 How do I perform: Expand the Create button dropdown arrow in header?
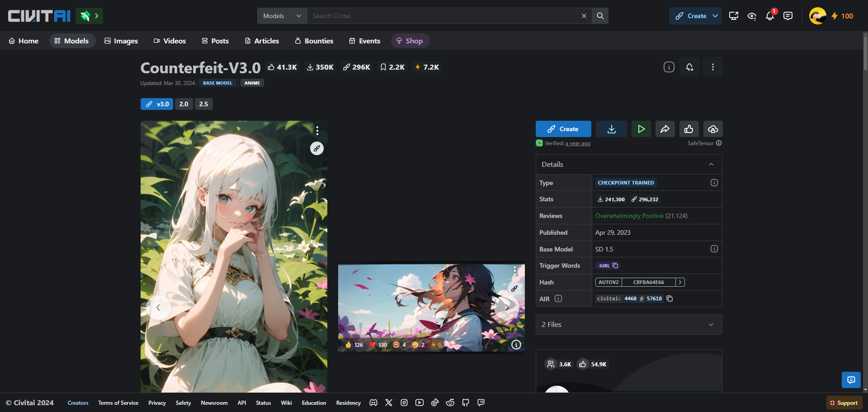click(715, 16)
